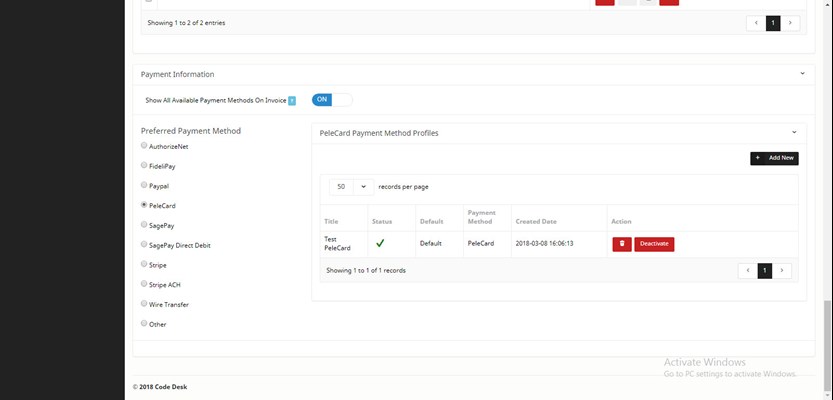This screenshot has height=400, width=833.
Task: Collapse PeleCard Payment Method Profiles panel
Action: coord(794,132)
